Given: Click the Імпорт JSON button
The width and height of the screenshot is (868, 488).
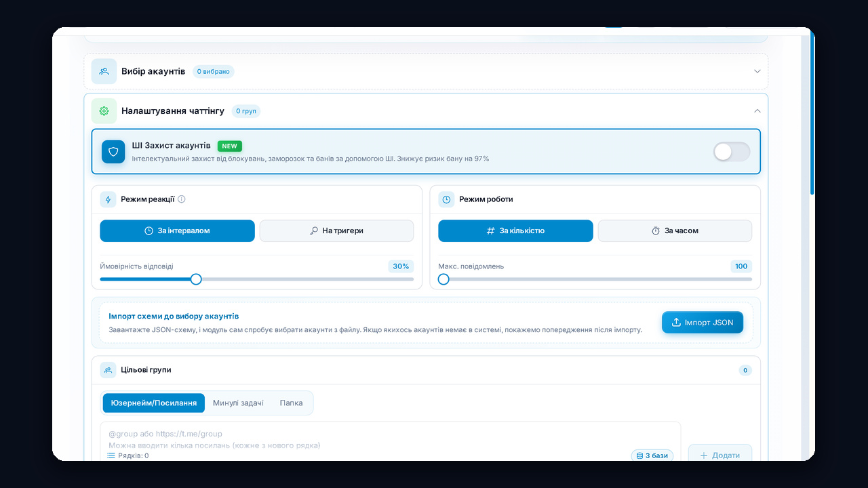Looking at the screenshot, I should click(703, 323).
